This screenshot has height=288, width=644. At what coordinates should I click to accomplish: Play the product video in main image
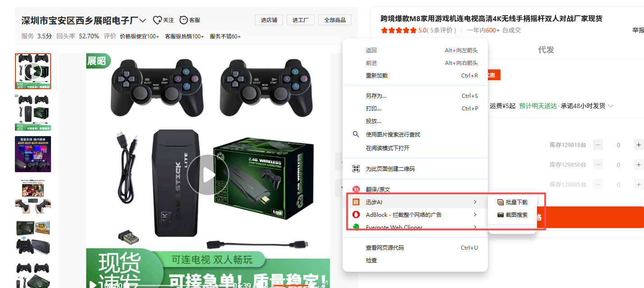tap(208, 175)
